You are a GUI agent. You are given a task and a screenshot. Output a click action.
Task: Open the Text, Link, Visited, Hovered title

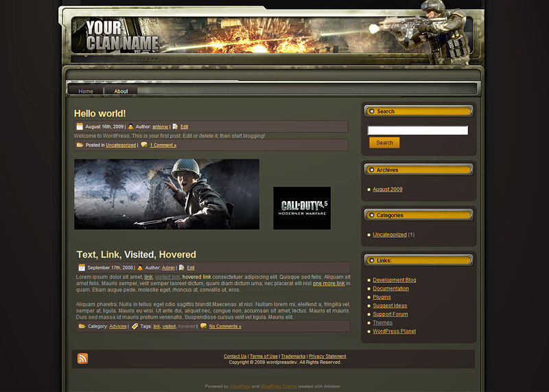136,255
